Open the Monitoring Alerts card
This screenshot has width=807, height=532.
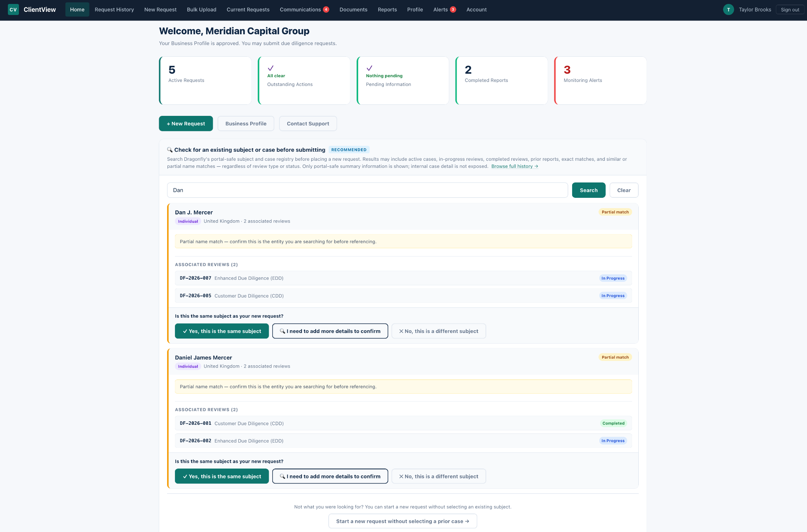601,81
